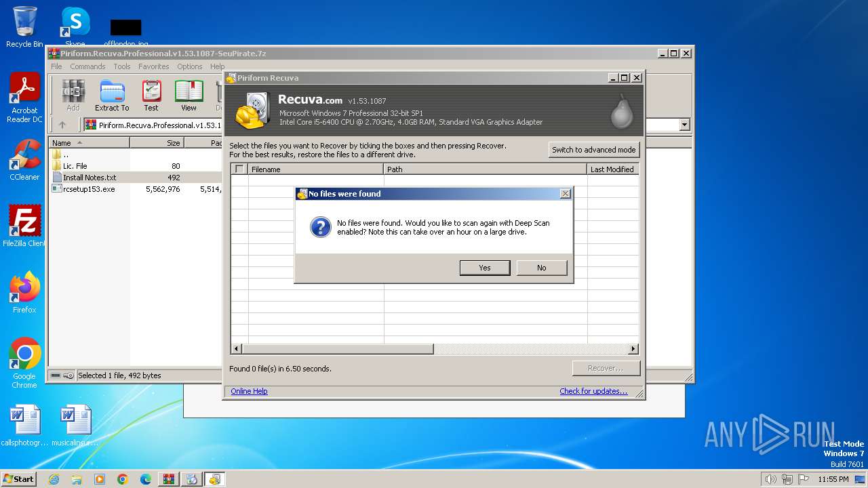Viewport: 868px width, 488px height.
Task: Select the callsphotogr Word document on desktop
Action: click(24, 426)
